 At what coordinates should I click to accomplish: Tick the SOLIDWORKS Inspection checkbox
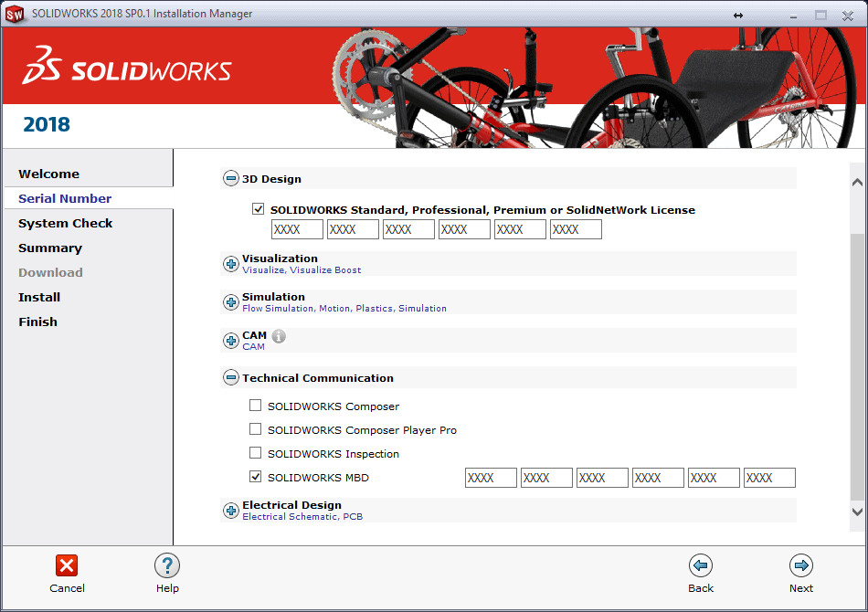pos(256,453)
